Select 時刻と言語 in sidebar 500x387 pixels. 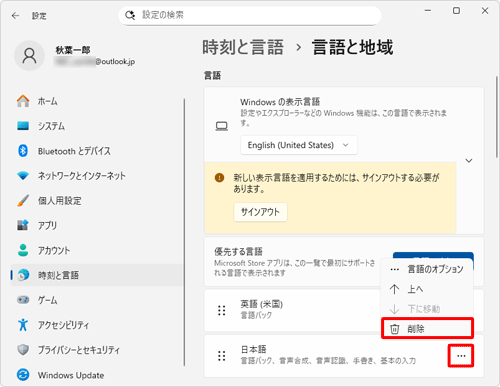click(x=97, y=275)
